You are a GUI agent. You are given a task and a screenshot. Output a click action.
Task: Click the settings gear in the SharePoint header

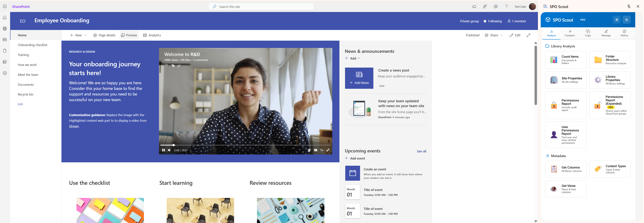click(x=496, y=7)
